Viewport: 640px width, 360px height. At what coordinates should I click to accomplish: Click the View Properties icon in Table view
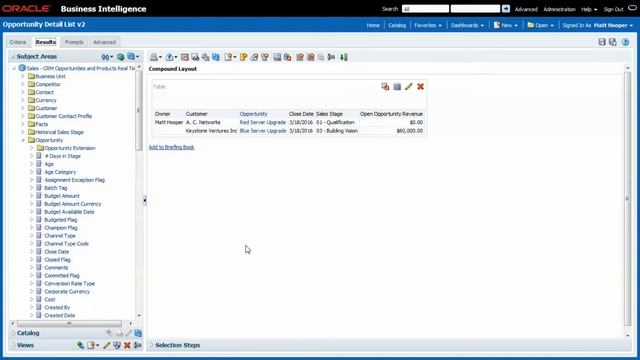click(397, 87)
